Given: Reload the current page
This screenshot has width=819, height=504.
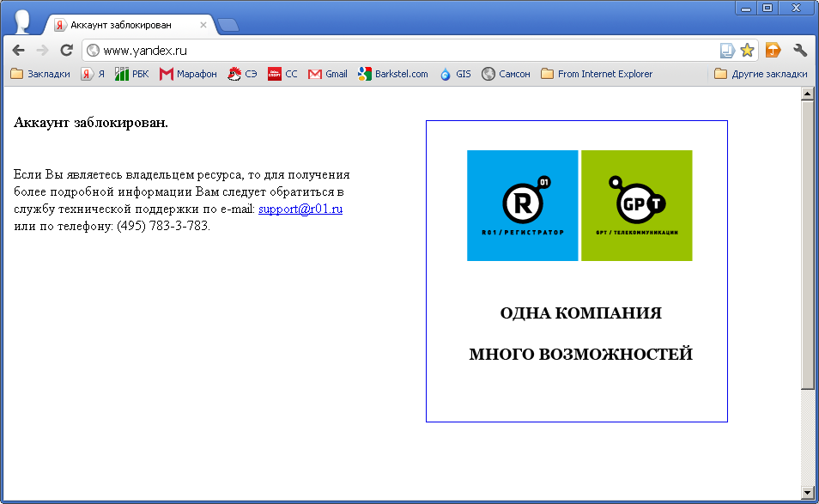Looking at the screenshot, I should tap(66, 50).
